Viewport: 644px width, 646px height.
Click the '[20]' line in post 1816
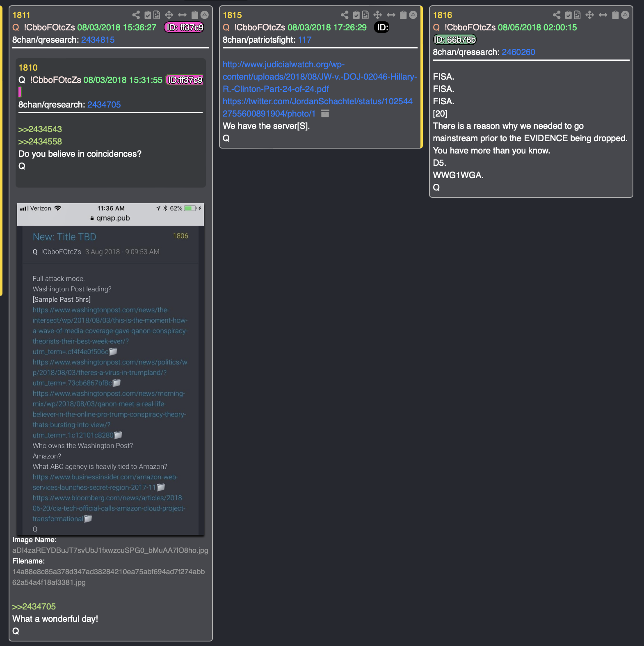(440, 114)
